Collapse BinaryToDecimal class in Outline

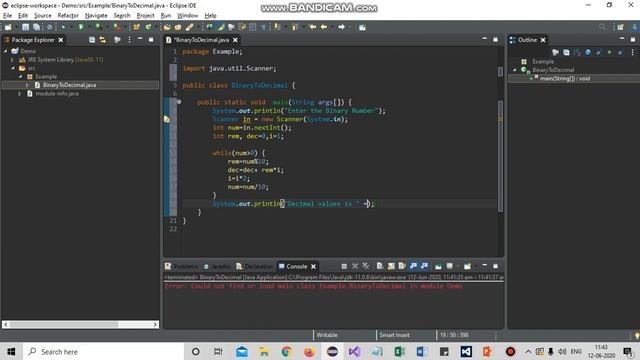[x=514, y=70]
